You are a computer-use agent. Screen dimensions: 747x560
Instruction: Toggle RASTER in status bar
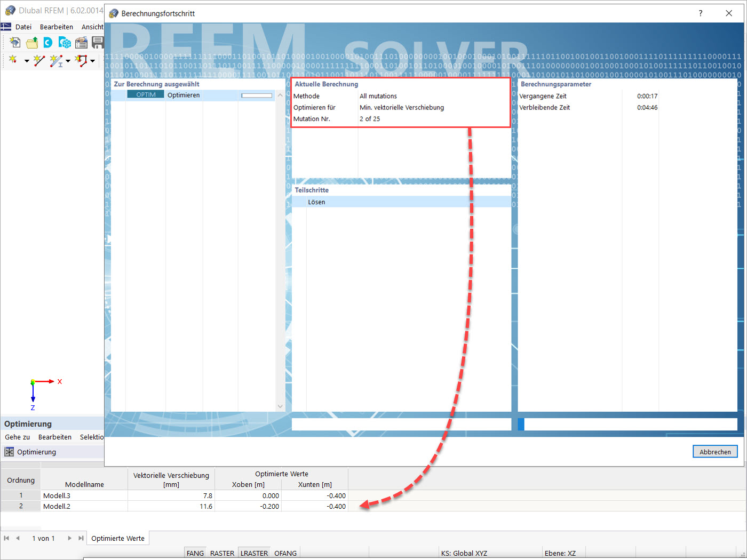pyautogui.click(x=222, y=553)
